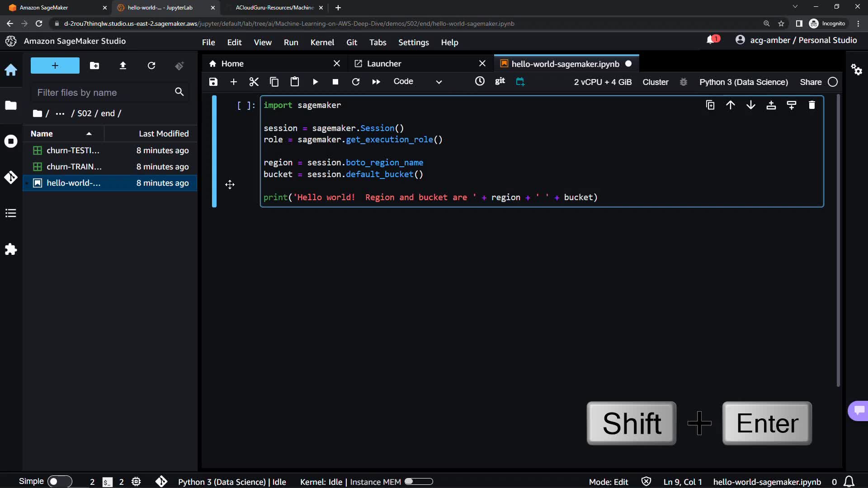Open the Kernel menu
The width and height of the screenshot is (868, 488).
tap(322, 42)
